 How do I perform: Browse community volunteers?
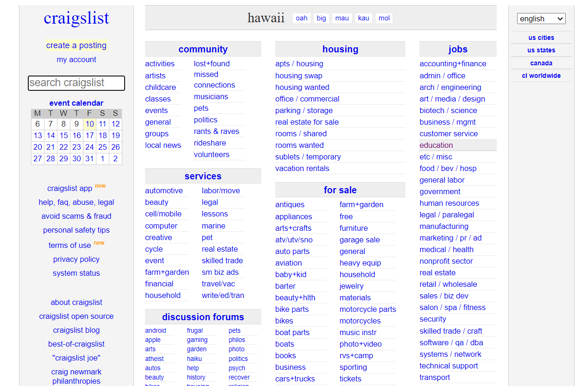(x=212, y=154)
